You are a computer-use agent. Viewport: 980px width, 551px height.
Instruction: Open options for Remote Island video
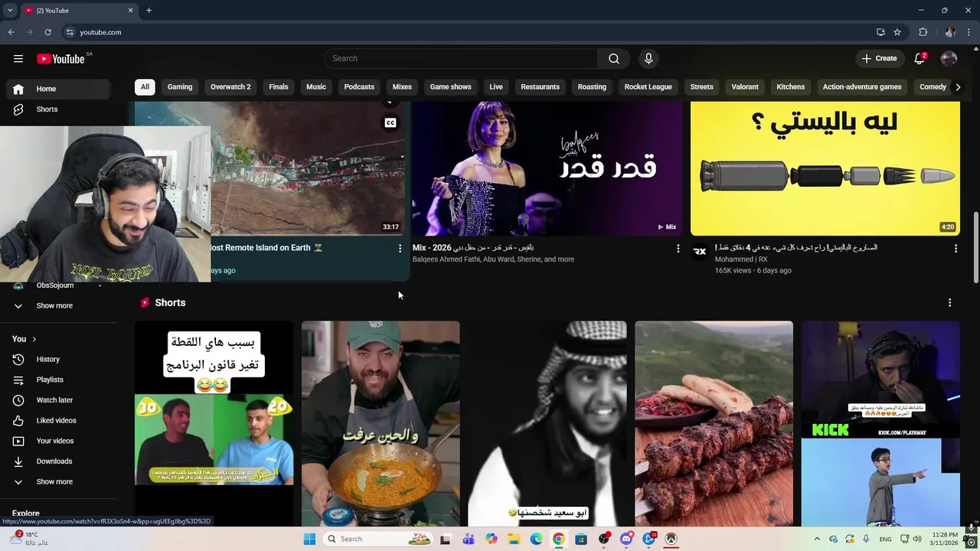[x=400, y=249]
